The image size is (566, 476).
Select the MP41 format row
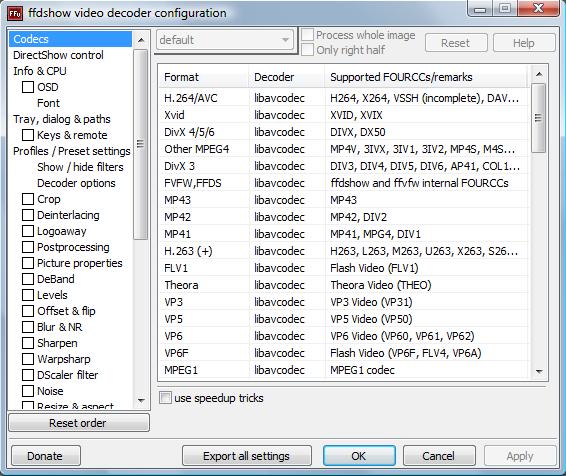[x=344, y=234]
